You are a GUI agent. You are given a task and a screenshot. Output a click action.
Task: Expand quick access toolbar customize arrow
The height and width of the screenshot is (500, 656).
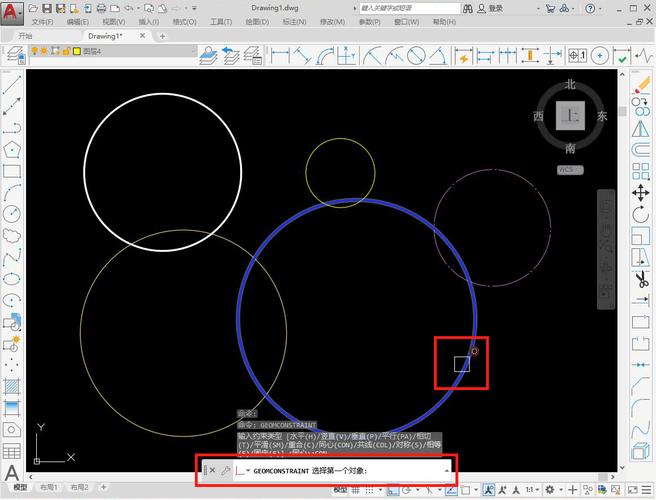point(194,8)
